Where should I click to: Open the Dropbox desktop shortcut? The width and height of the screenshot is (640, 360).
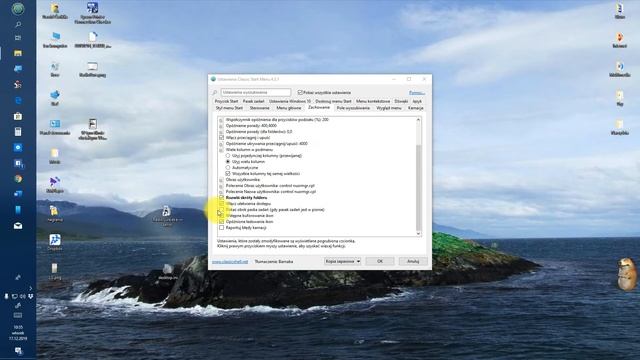[55, 242]
